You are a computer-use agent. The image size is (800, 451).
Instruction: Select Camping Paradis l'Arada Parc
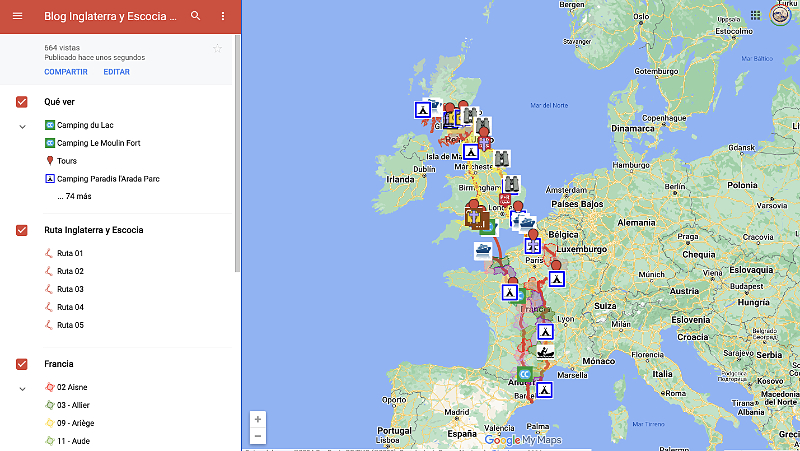[108, 179]
